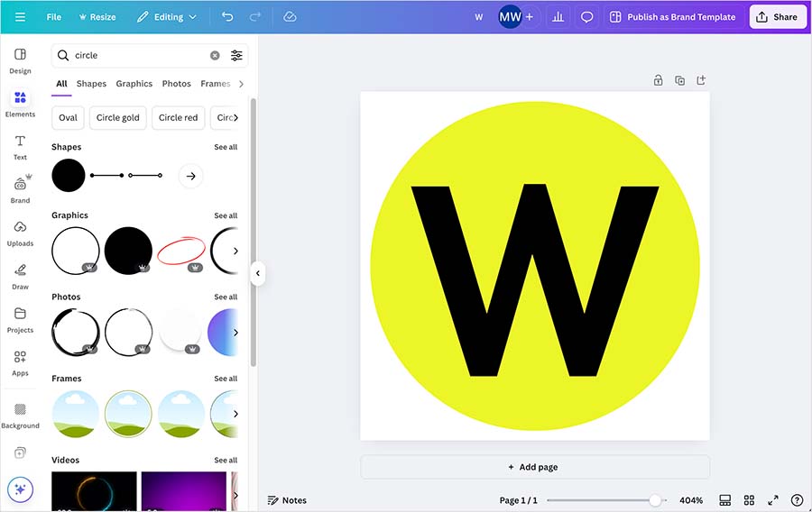The image size is (812, 512).
Task: Click the Circle gold suggestion chip
Action: pyautogui.click(x=117, y=118)
